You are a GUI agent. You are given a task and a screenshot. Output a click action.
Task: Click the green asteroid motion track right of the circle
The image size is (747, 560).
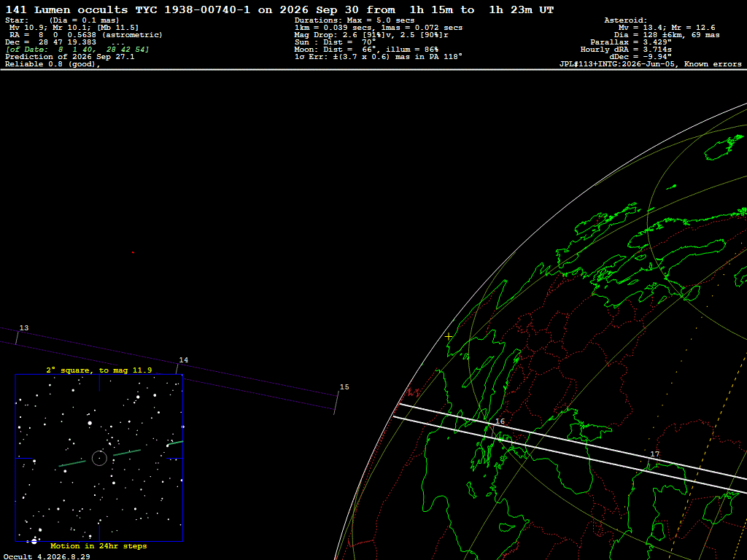[127, 453]
